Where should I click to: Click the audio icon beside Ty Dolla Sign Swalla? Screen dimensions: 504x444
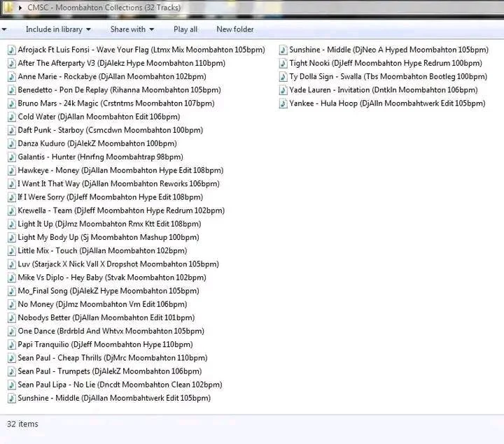tap(283, 77)
